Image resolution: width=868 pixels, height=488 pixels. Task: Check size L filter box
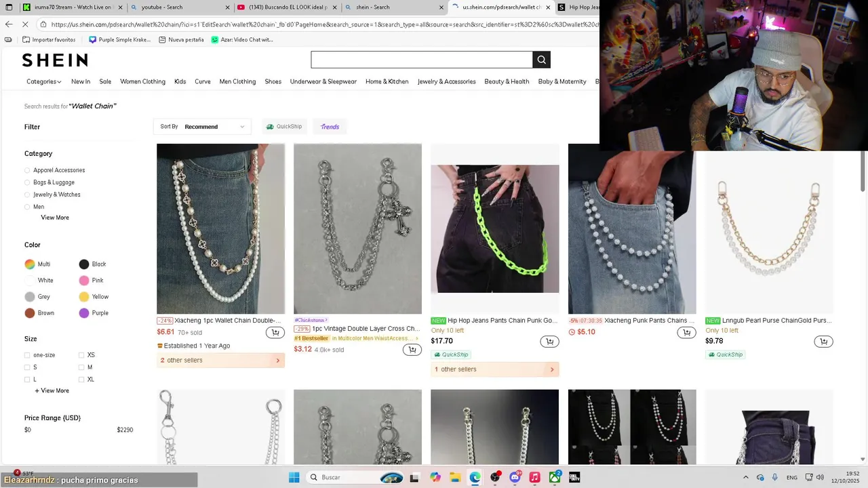tap(27, 380)
